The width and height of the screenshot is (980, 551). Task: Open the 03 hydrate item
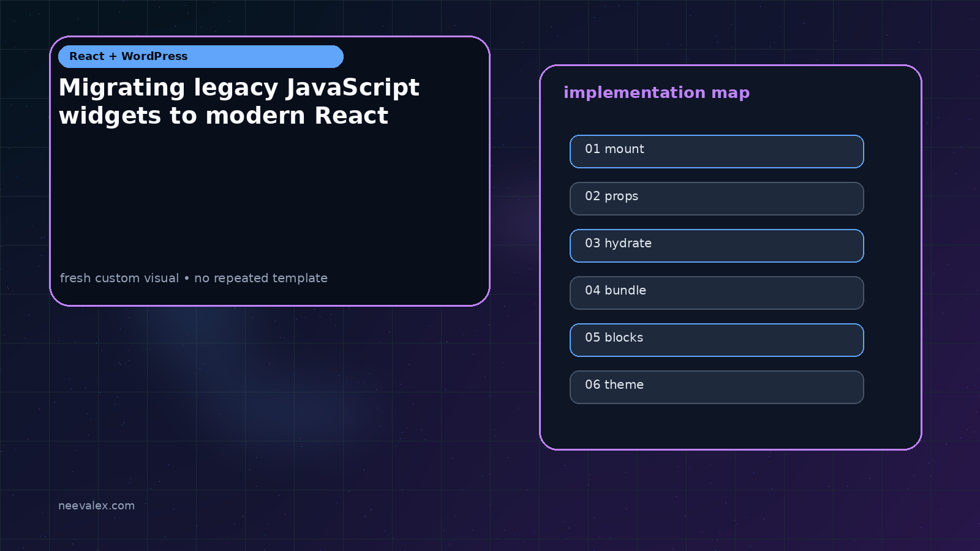tap(717, 246)
